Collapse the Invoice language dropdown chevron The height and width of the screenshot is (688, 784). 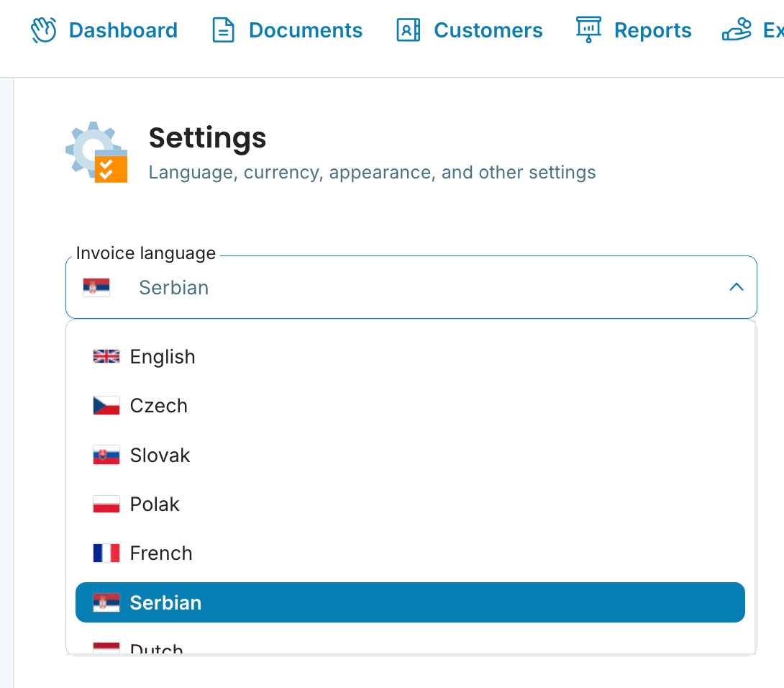[x=736, y=287]
